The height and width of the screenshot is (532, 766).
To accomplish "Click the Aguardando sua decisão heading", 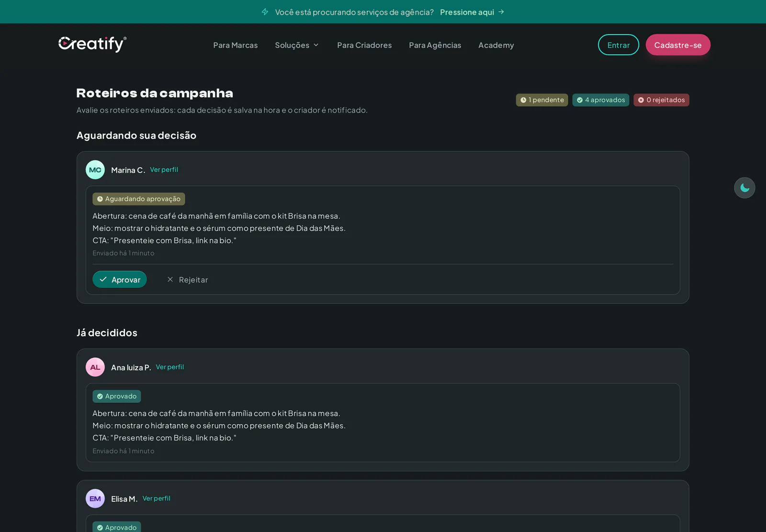I will pyautogui.click(x=136, y=136).
